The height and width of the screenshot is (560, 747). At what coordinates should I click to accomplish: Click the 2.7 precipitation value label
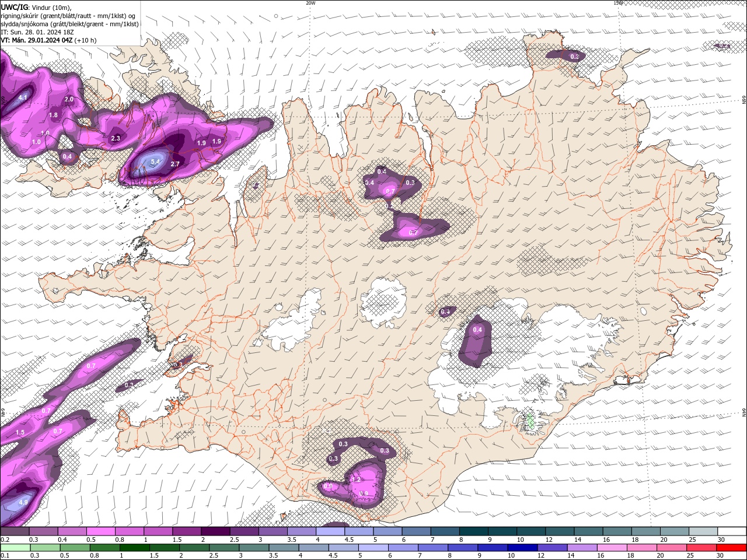point(174,164)
